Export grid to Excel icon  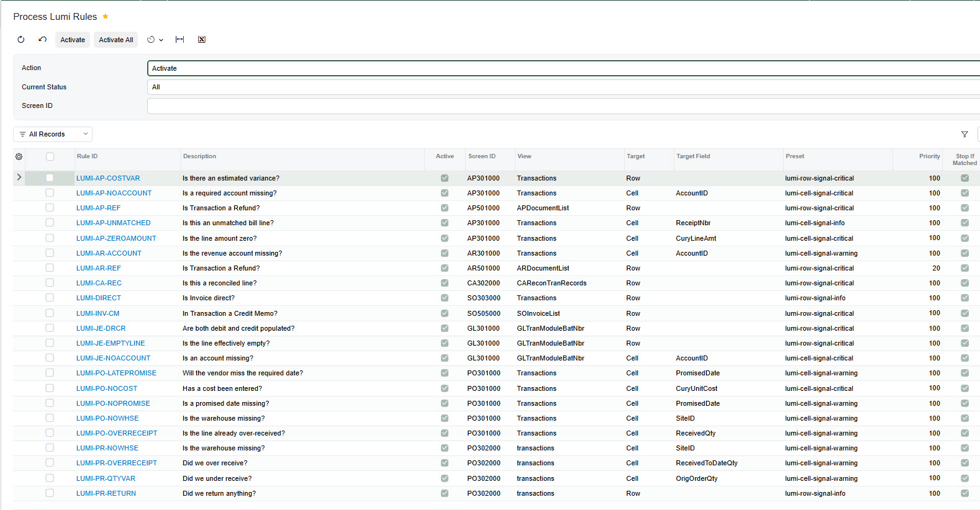(202, 40)
